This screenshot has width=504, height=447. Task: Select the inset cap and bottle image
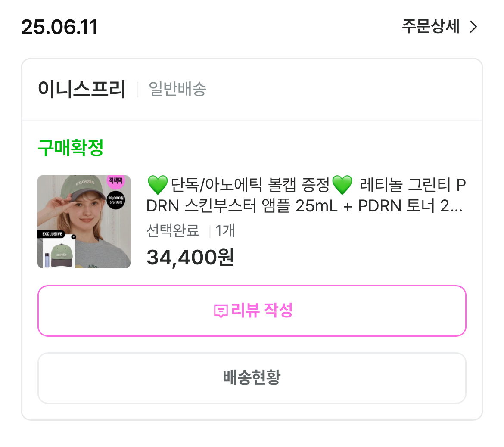pyautogui.click(x=59, y=253)
